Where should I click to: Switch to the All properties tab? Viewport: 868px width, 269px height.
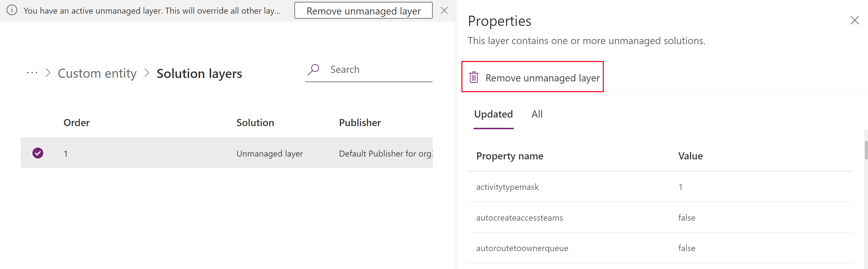click(x=536, y=114)
